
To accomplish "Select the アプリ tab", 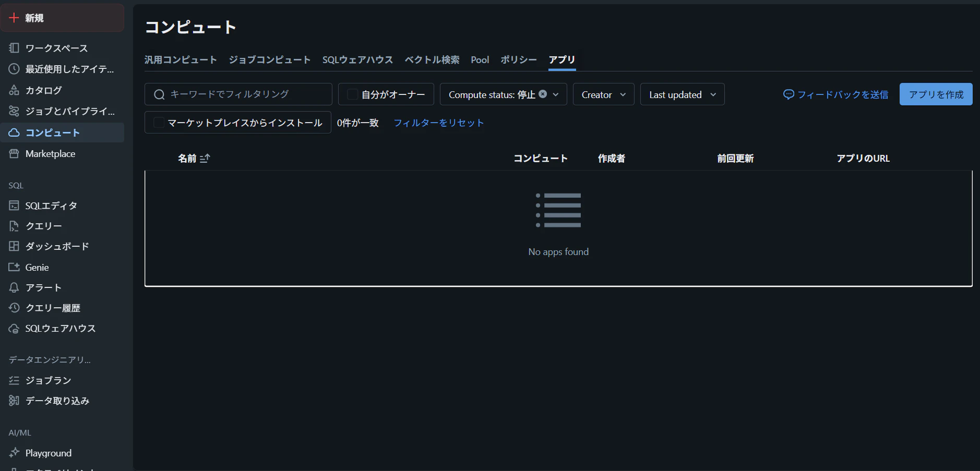I will coord(562,60).
